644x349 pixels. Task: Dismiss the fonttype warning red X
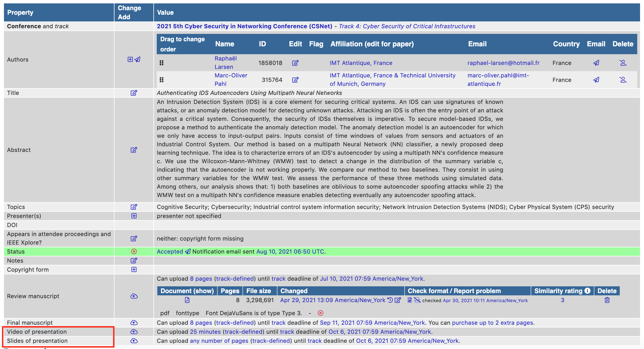click(320, 313)
